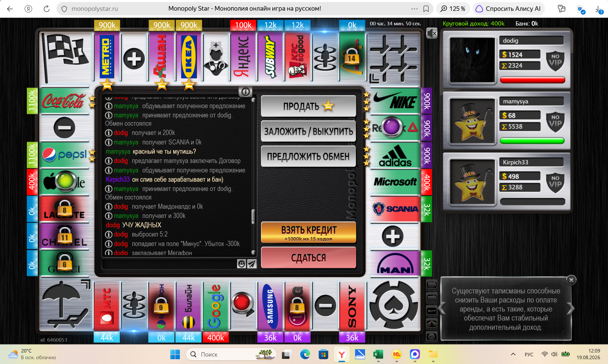Select the Coca-Cola property cell
This screenshot has width=608, height=364.
[64, 101]
